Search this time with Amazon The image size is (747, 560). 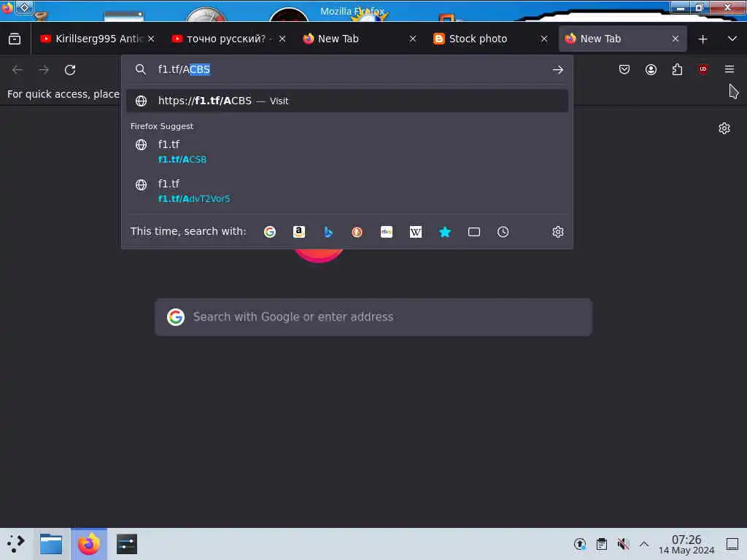298,232
